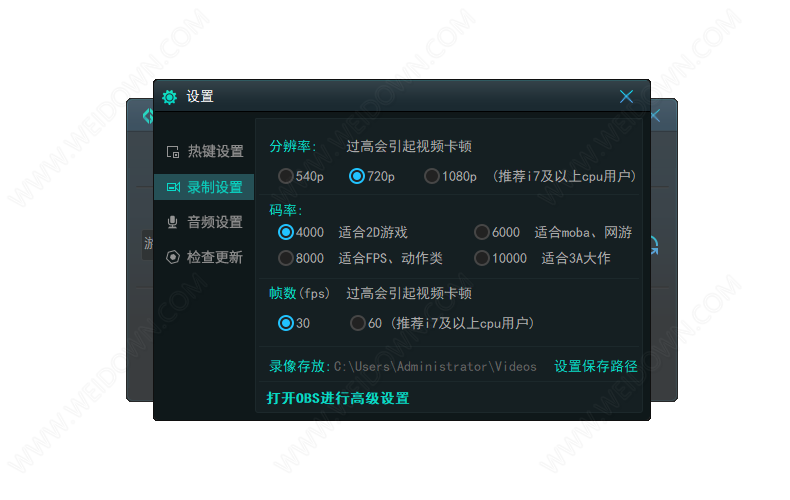The image size is (790, 500).
Task: Click the 适合2D游戏 description text
Action: pos(373,232)
